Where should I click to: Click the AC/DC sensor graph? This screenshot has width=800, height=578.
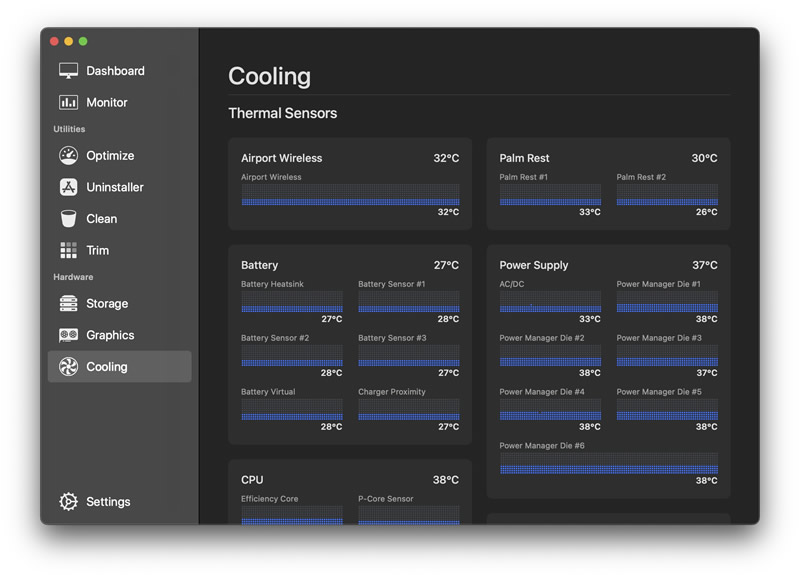550,301
